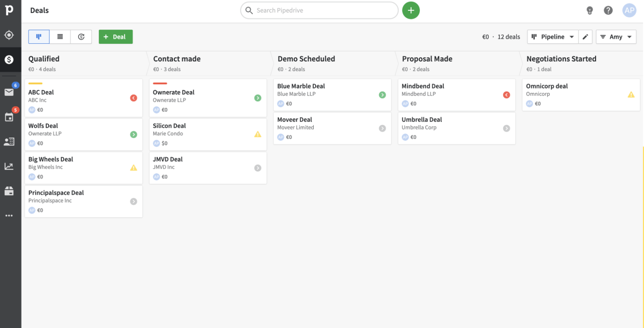Click the pencil icon to edit pipeline
This screenshot has height=328, width=644.
pos(586,37)
